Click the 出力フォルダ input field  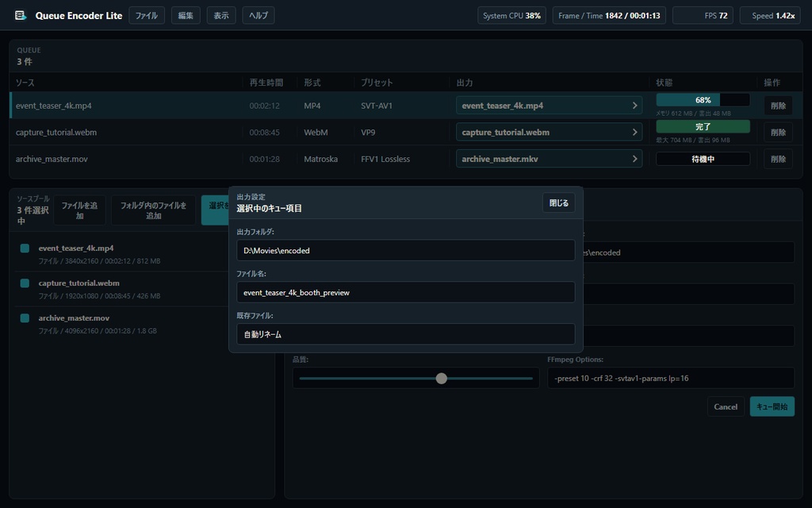click(405, 250)
